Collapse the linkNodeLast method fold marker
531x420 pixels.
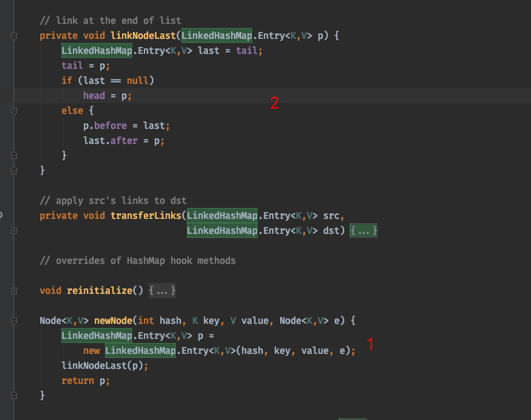[14, 35]
